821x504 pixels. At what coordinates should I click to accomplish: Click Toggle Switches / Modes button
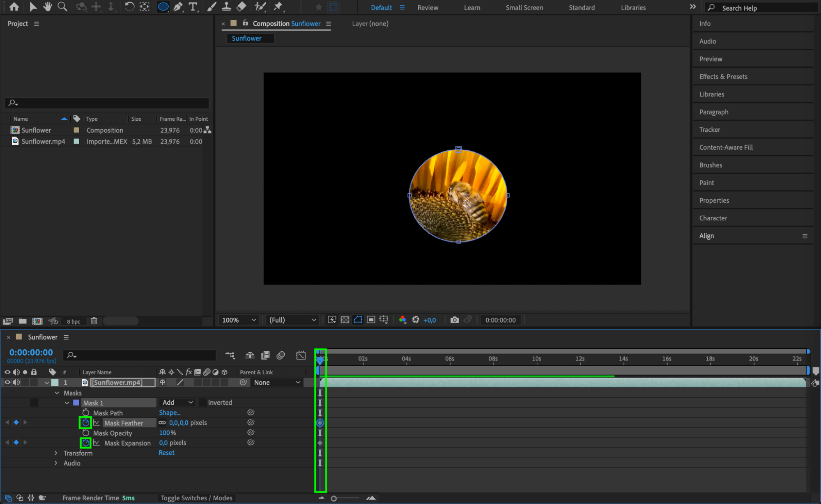[x=196, y=498]
